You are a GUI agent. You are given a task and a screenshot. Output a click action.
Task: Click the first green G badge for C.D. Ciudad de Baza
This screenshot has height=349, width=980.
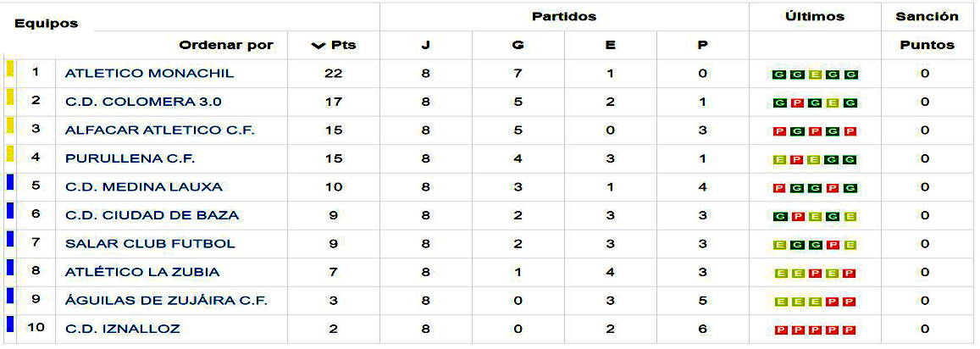click(778, 217)
